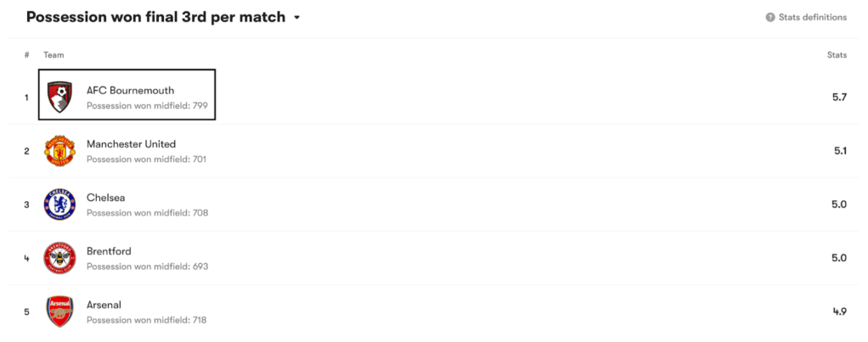This screenshot has height=342, width=868.
Task: Open the Possession won final 3rd dropdown arrow
Action: (x=297, y=18)
